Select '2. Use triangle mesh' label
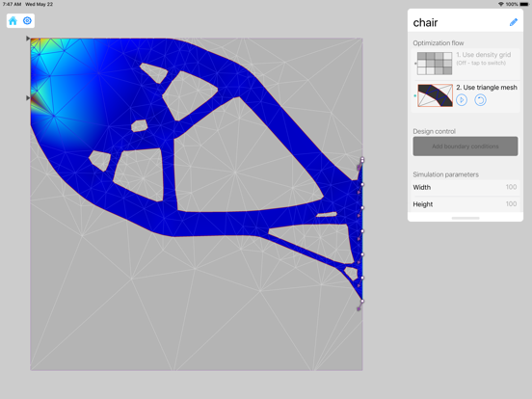532x399 pixels. [487, 88]
